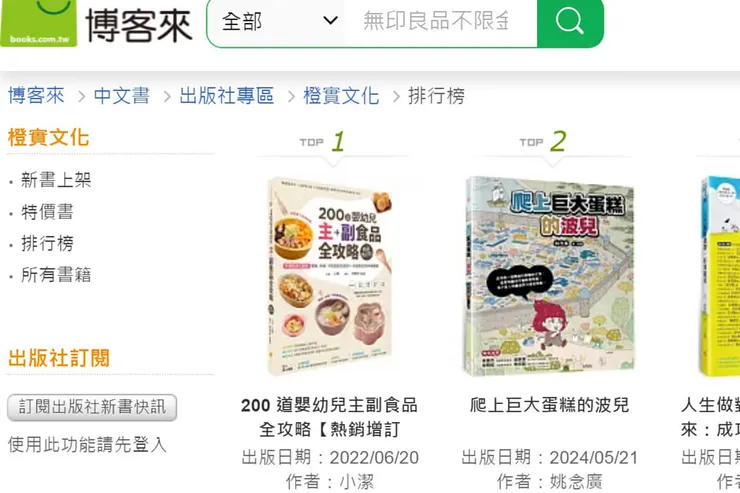Viewport: 740px width, 493px height.
Task: Click the 博客來 site title logo
Action: tap(139, 25)
